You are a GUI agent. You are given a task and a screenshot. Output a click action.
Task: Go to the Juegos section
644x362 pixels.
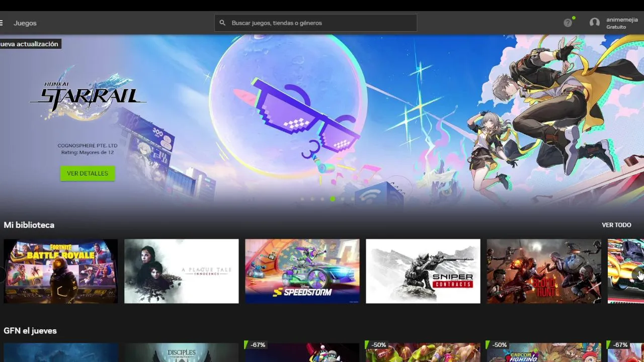pyautogui.click(x=25, y=23)
